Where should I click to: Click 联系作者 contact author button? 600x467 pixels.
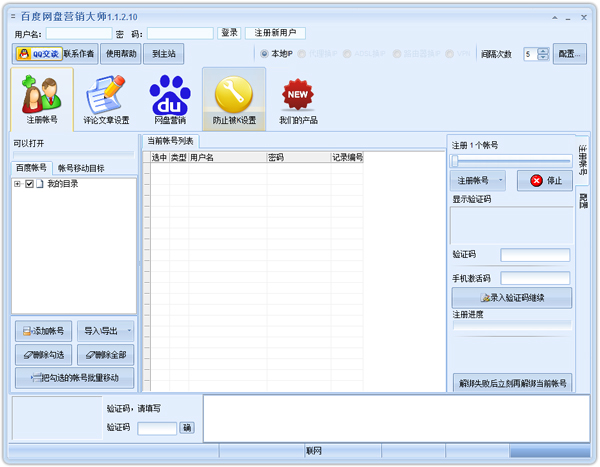pyautogui.click(x=79, y=54)
